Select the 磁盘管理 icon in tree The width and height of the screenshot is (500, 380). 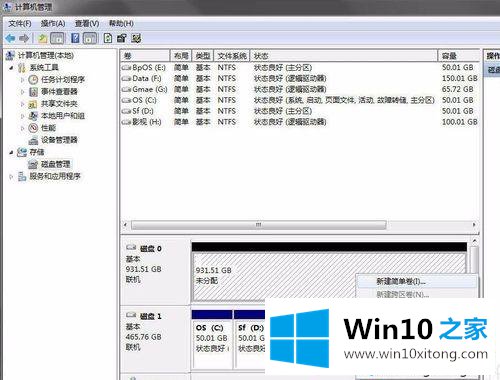(33, 164)
